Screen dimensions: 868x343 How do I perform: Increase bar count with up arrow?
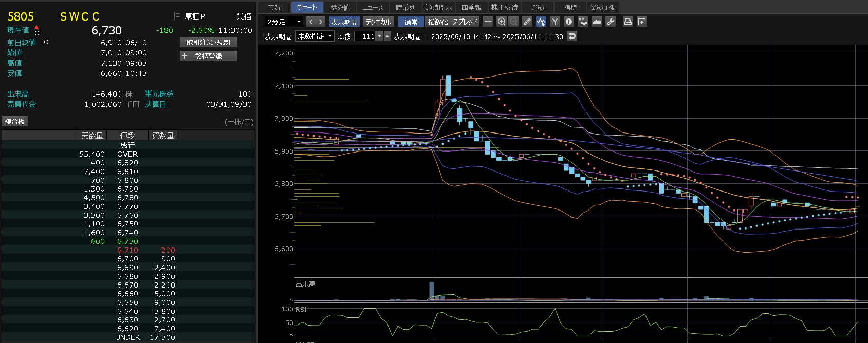point(387,36)
